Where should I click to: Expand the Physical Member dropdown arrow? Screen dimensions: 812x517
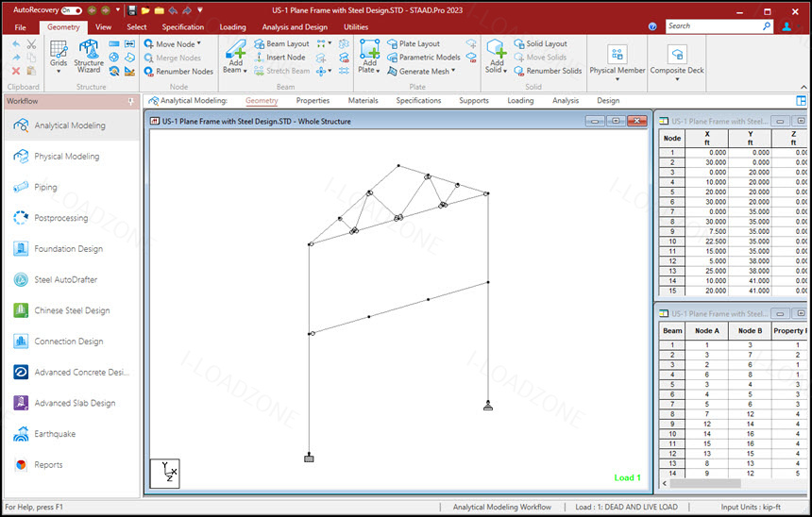coord(617,79)
